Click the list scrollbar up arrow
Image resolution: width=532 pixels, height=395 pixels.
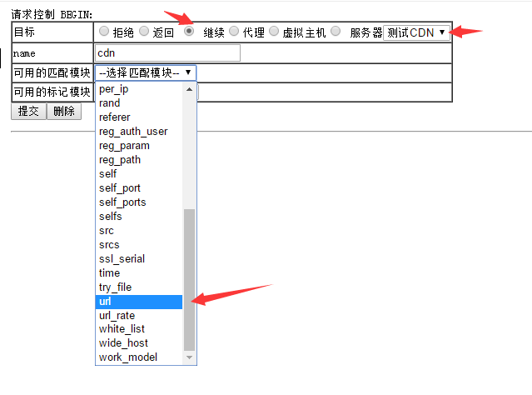(189, 88)
